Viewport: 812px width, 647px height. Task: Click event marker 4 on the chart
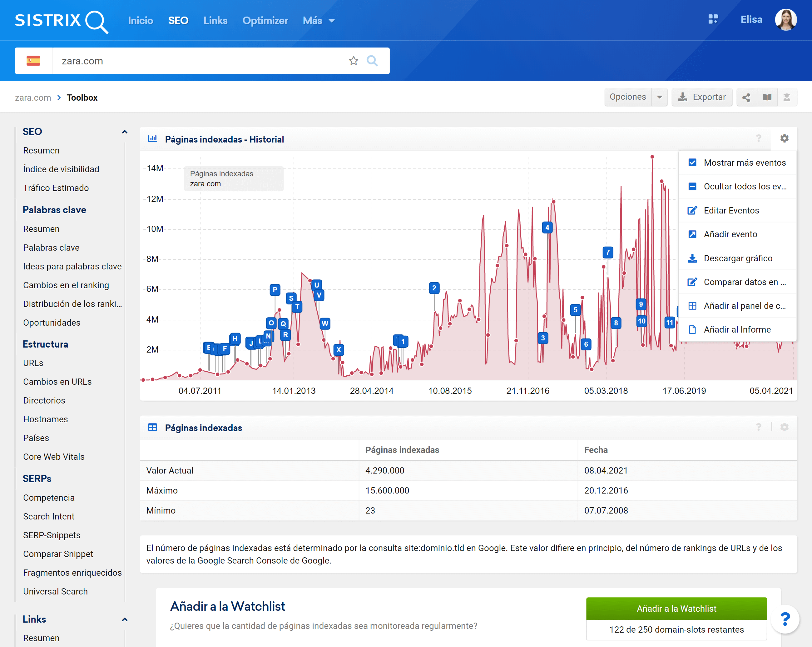coord(547,228)
